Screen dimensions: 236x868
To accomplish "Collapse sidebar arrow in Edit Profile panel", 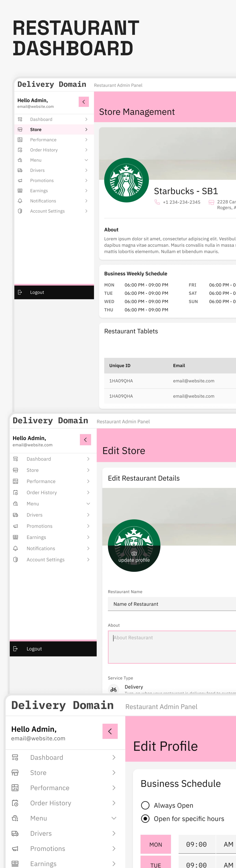I will coord(110,731).
